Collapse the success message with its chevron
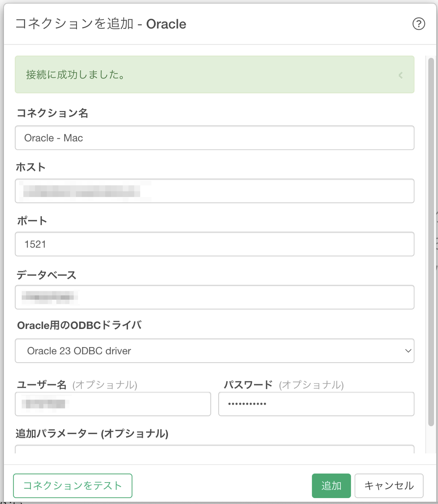Image resolution: width=438 pixels, height=504 pixels. coord(401,75)
